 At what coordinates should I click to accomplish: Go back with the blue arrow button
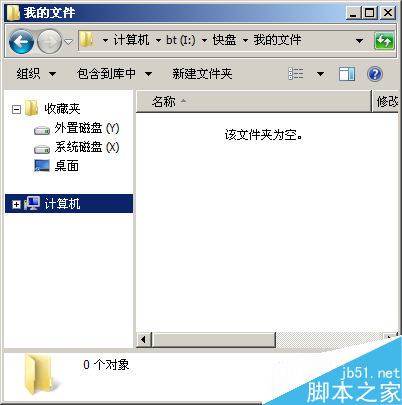21,41
